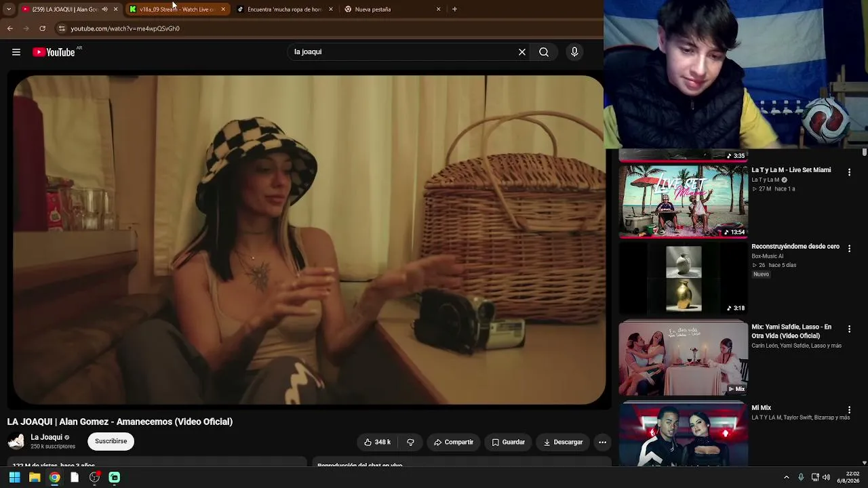Open network settings from the tray

(x=815, y=477)
